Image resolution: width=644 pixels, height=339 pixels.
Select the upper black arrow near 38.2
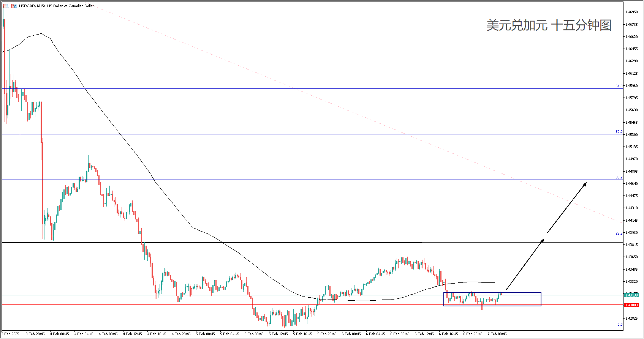(567, 207)
